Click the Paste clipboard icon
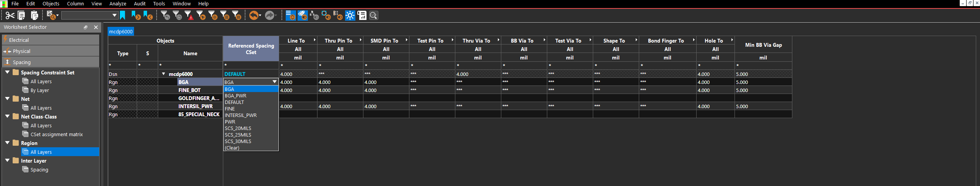 (x=34, y=15)
